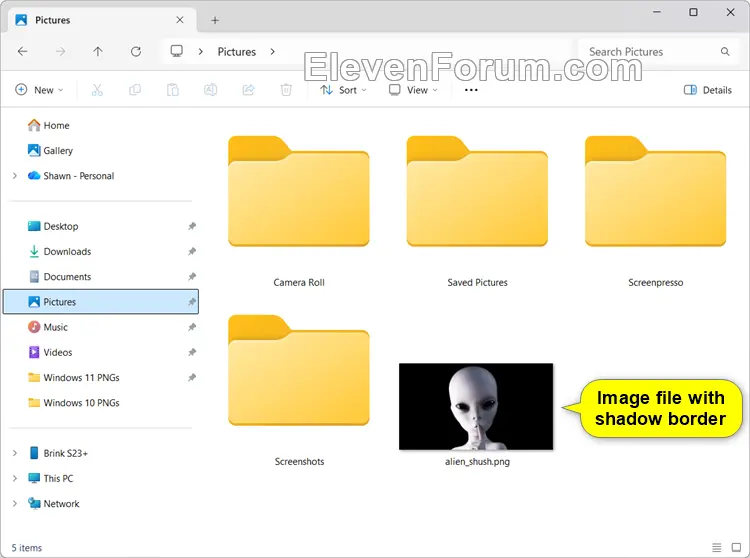Expand the This PC tree node

[x=15, y=479]
